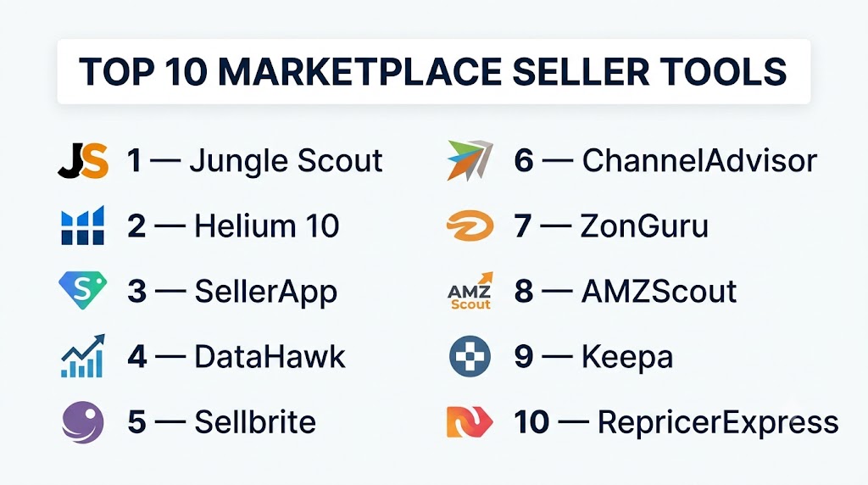Click the ChannelAdvisor arrow logo icon
The image size is (868, 485).
tap(470, 160)
